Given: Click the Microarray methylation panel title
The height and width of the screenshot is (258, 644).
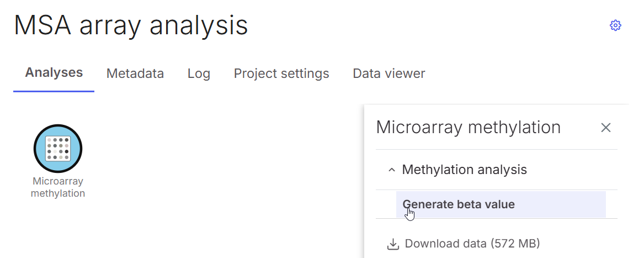Looking at the screenshot, I should coord(468,128).
